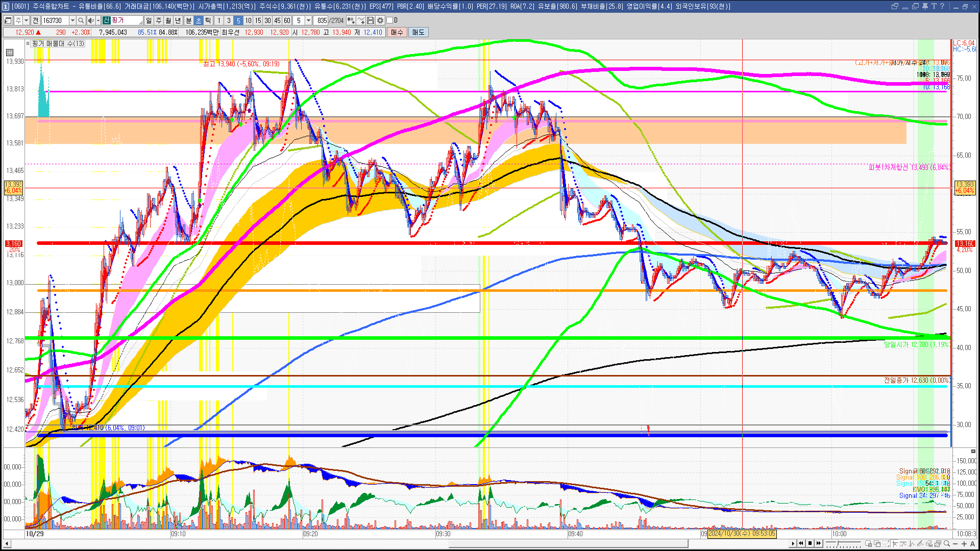
Task: Click the add indicator candlestick icon
Action: [x=351, y=20]
